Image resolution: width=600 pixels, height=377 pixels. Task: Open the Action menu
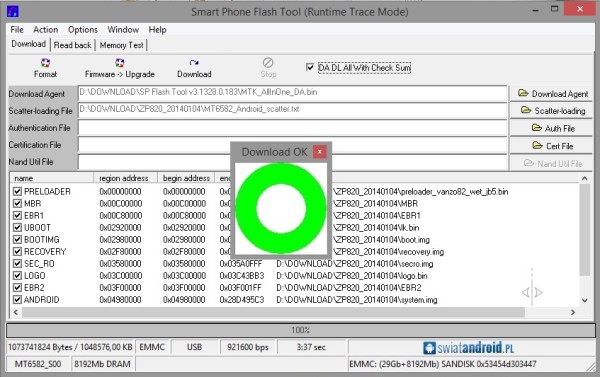click(x=46, y=29)
